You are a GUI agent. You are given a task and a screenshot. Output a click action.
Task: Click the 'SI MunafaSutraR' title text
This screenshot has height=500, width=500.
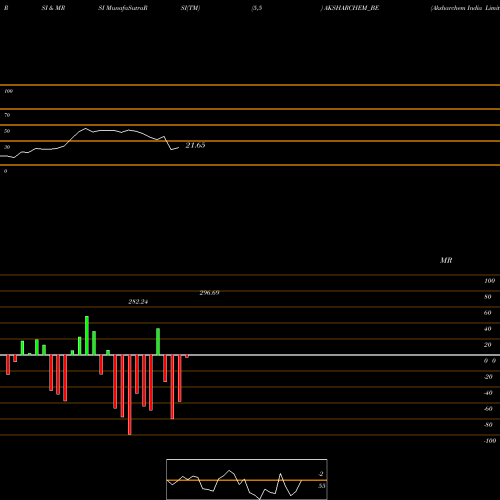pyautogui.click(x=123, y=8)
